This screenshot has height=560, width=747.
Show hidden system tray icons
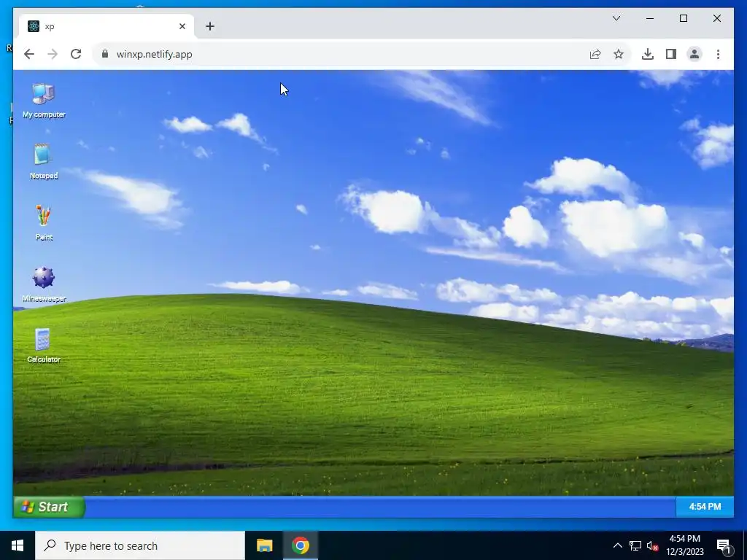click(617, 545)
